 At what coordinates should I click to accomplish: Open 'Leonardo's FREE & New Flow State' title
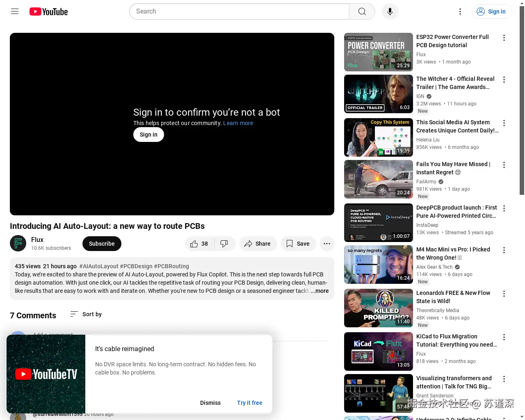[x=453, y=297]
